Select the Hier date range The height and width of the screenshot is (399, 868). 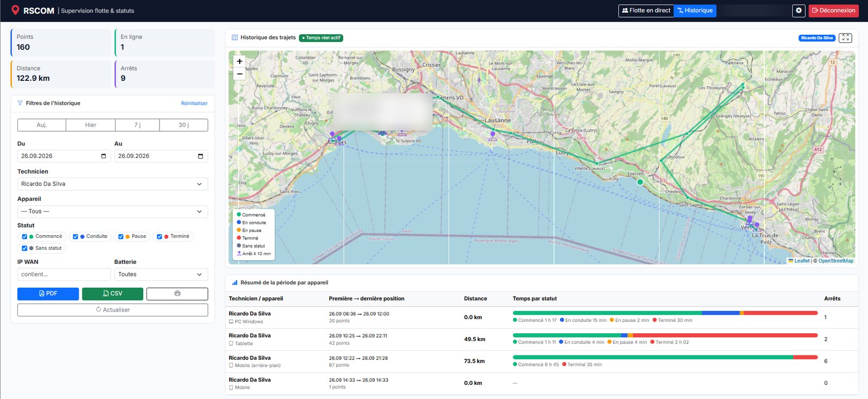(x=91, y=125)
